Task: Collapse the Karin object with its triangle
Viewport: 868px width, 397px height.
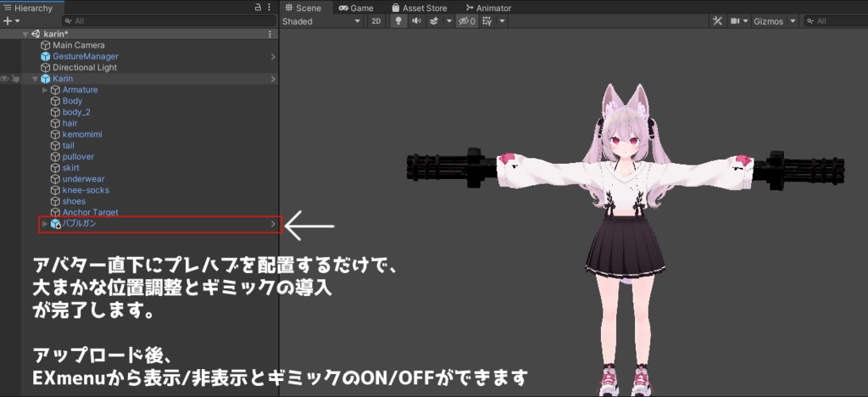Action: click(35, 79)
